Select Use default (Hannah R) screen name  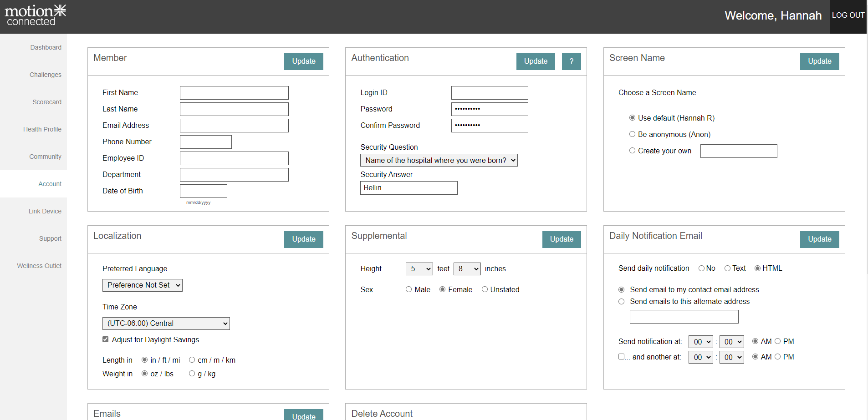632,118
